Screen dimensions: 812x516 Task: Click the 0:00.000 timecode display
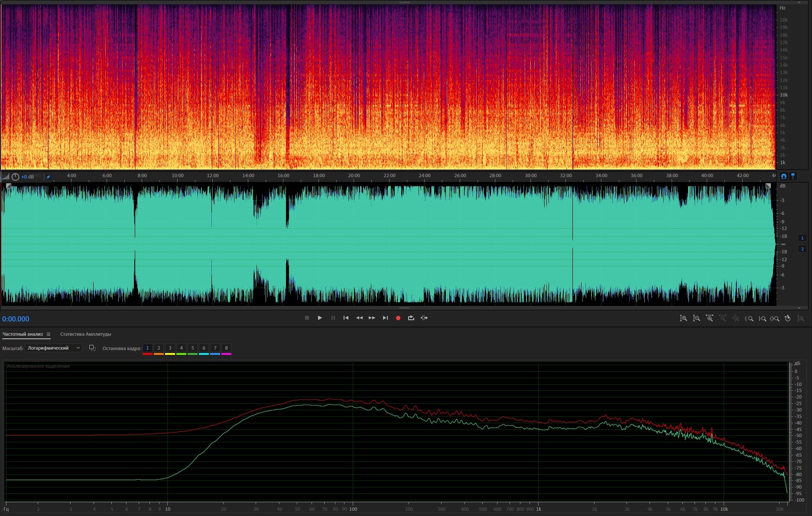click(16, 319)
